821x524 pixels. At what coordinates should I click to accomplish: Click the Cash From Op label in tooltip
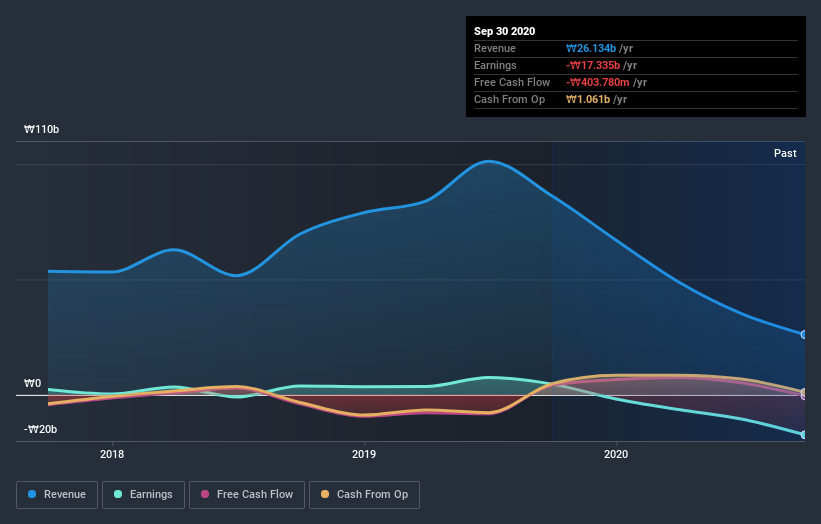click(x=509, y=99)
